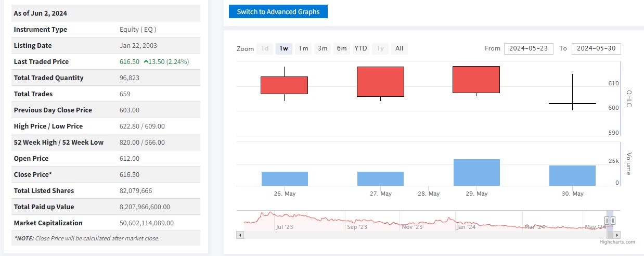
Task: Click the From date input field
Action: click(528, 48)
